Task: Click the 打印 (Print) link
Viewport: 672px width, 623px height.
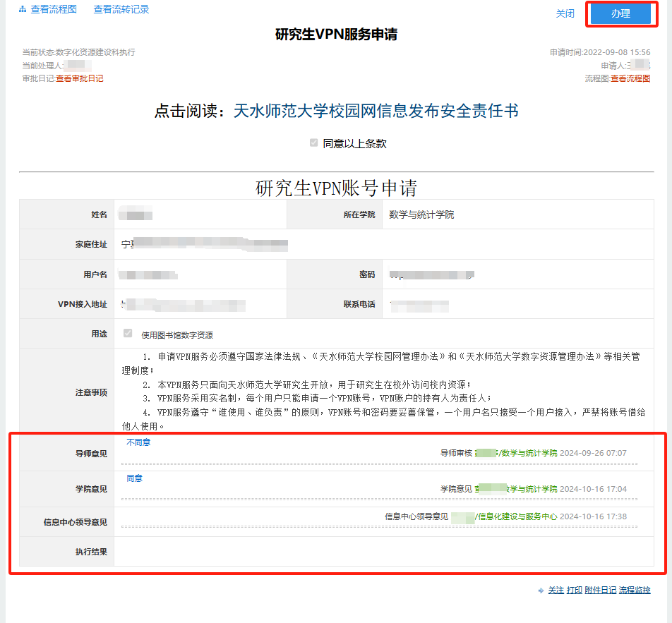Action: pyautogui.click(x=574, y=591)
